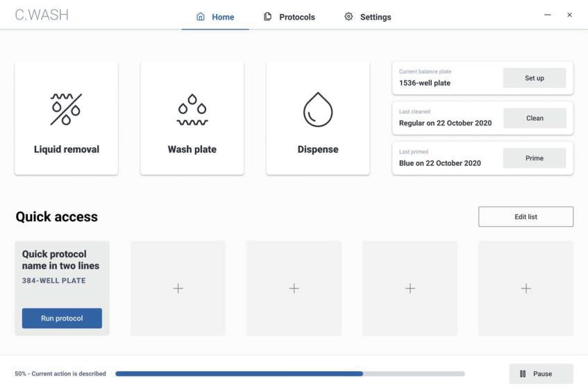Click the Settings gear icon

tap(348, 17)
